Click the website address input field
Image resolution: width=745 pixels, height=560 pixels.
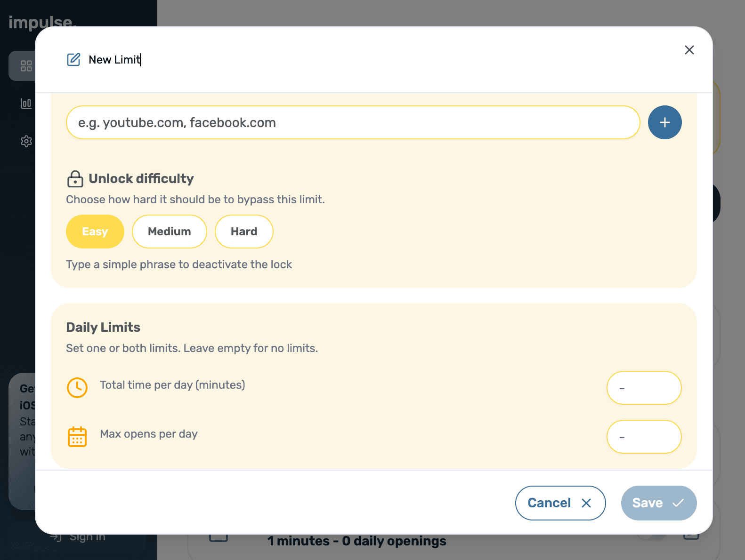coord(353,122)
